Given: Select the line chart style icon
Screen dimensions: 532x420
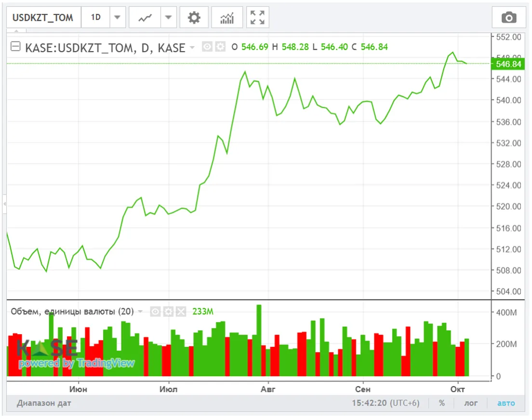Looking at the screenshot, I should [145, 18].
